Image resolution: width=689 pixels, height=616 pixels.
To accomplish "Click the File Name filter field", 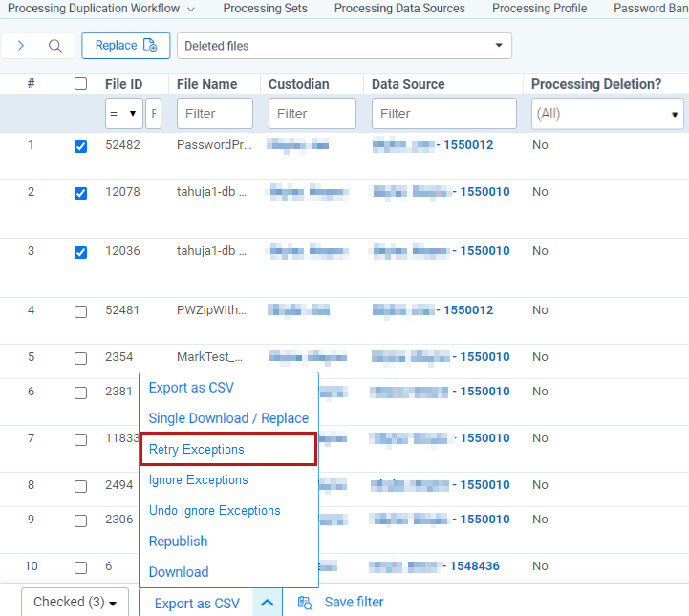I will click(215, 114).
